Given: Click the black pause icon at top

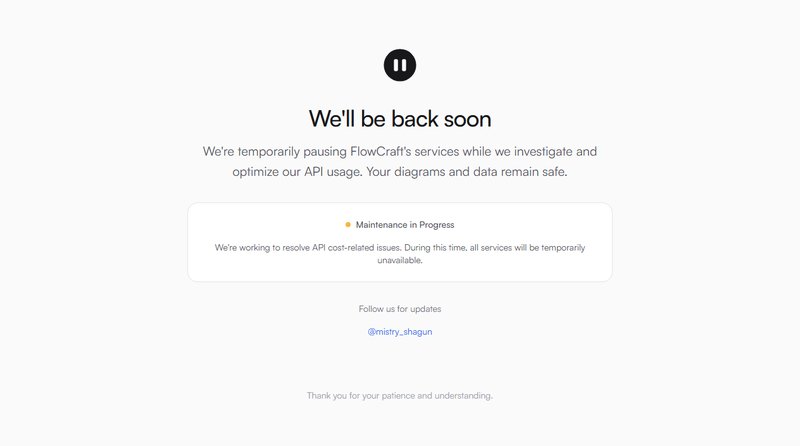Looking at the screenshot, I should coord(399,65).
